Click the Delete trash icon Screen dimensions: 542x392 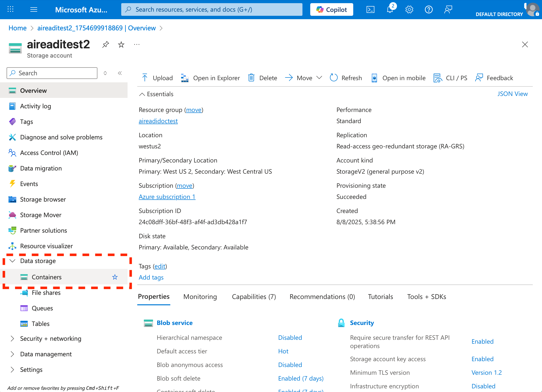point(251,78)
